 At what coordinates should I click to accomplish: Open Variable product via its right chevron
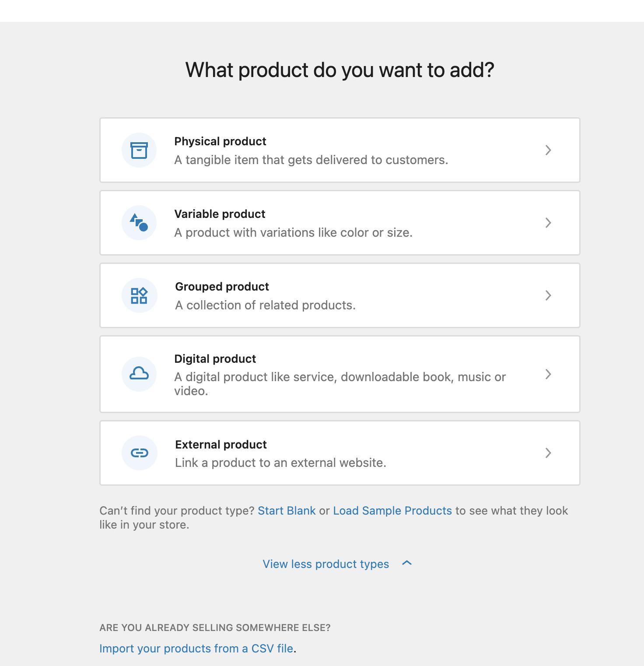click(x=548, y=223)
